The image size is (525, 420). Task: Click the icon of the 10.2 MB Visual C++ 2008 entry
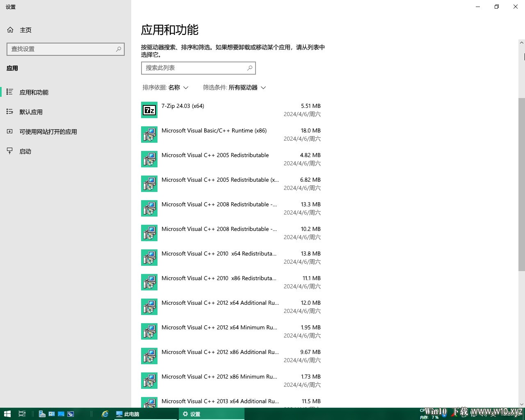click(x=149, y=233)
